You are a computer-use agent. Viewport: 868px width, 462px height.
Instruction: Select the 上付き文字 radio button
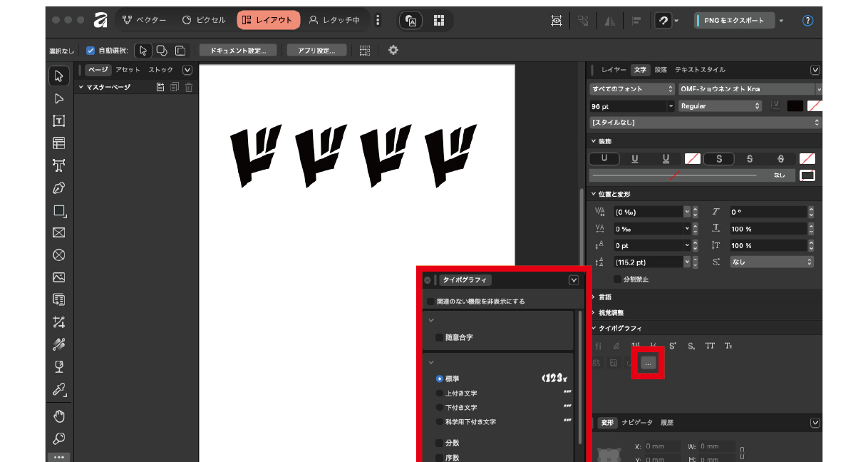439,393
